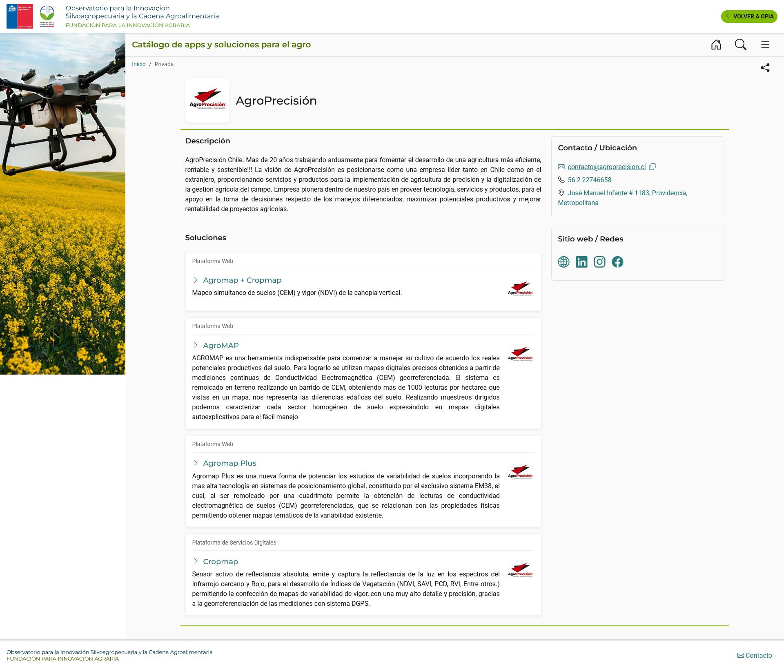
Task: Open the Facebook icon
Action: tap(617, 262)
